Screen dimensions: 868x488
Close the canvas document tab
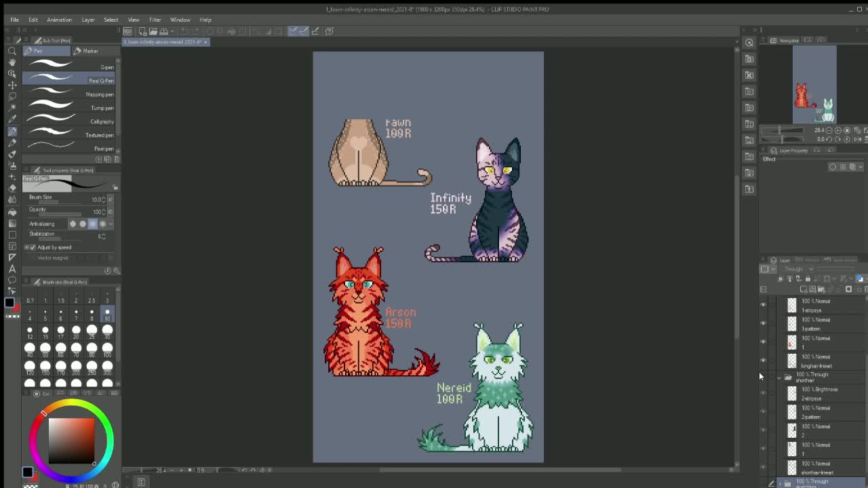pyautogui.click(x=205, y=42)
